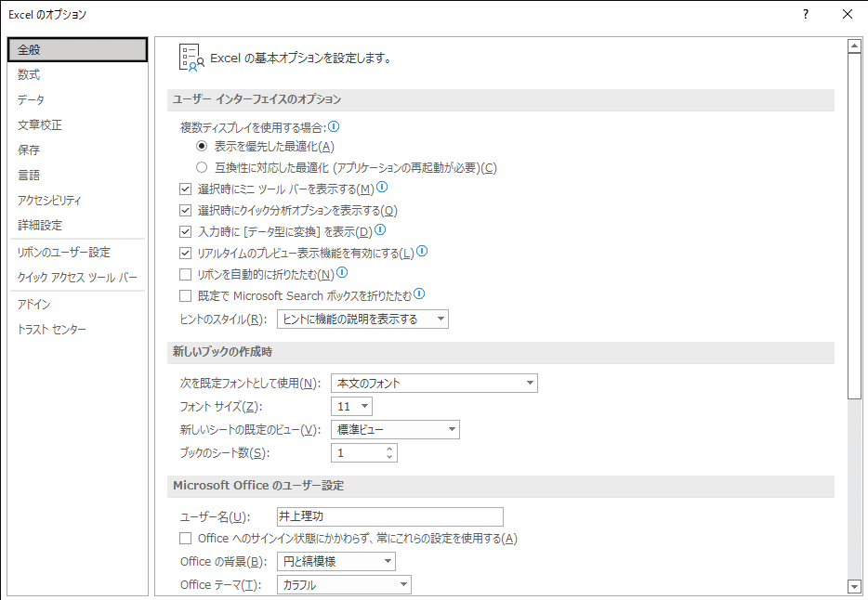Click info icon beside 複数ディスプレイを使用する場合
Screen dimensions: 868x600
pyautogui.click(x=334, y=126)
